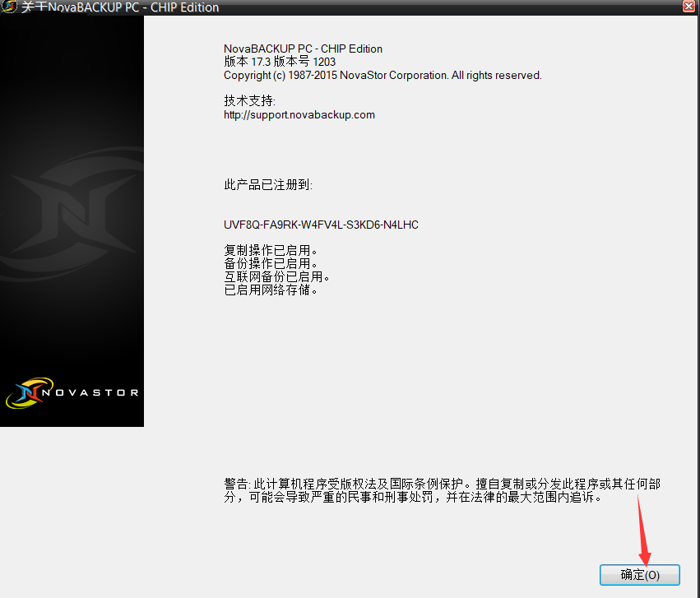Click the 确定(O) button
Screen dimensions: 700x598
pos(639,574)
